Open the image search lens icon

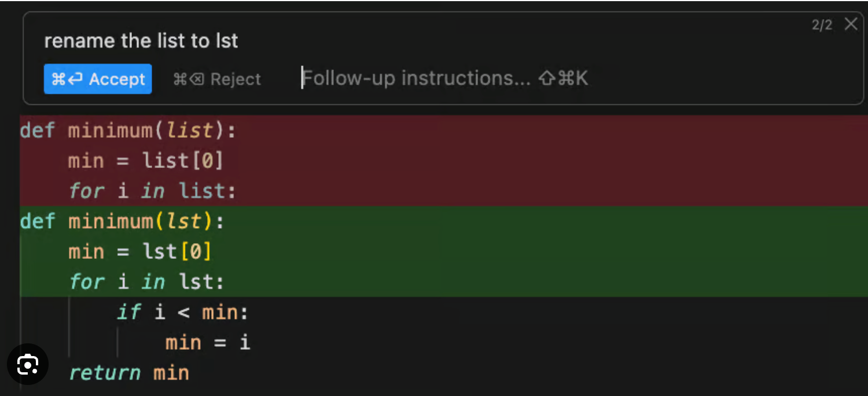pyautogui.click(x=28, y=364)
